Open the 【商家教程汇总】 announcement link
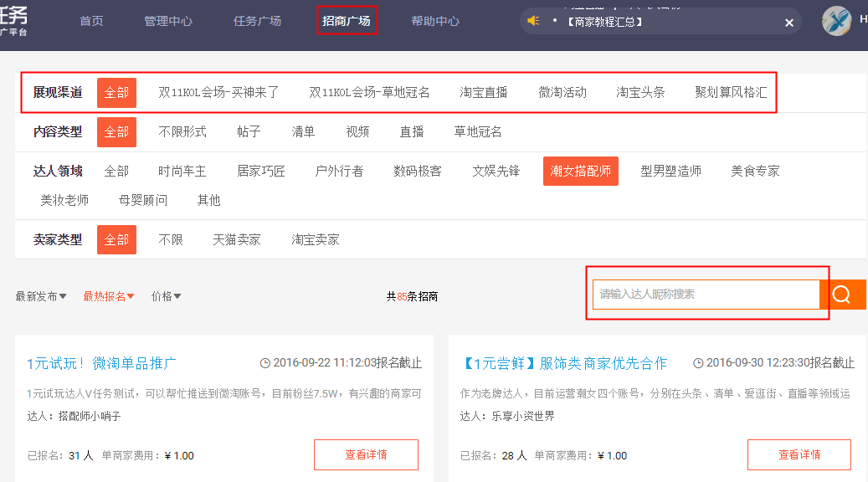 click(x=604, y=23)
